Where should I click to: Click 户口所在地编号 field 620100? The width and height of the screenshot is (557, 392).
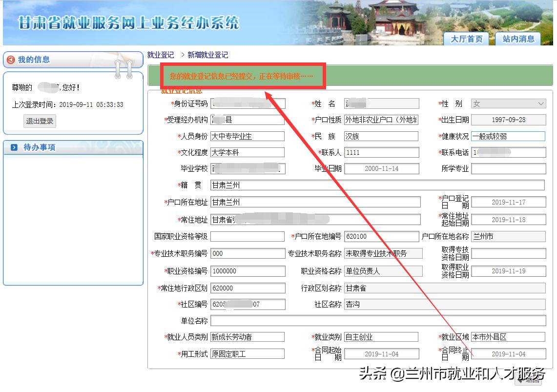(x=382, y=236)
